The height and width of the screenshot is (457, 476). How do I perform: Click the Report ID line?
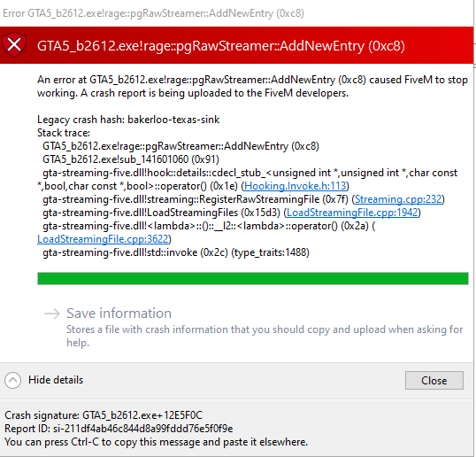click(119, 429)
